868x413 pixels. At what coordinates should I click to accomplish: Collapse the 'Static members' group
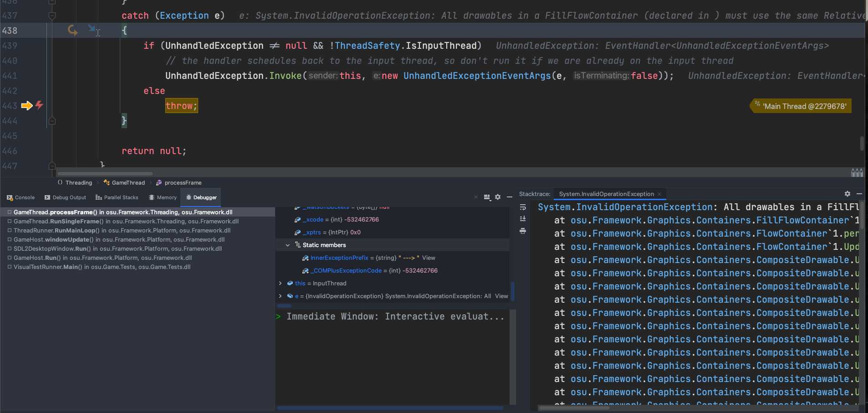point(287,245)
